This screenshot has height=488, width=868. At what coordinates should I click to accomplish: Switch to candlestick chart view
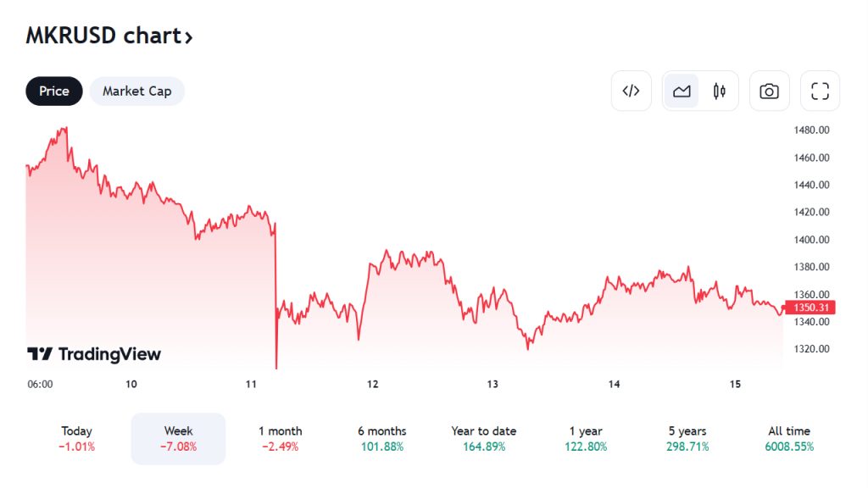[720, 91]
